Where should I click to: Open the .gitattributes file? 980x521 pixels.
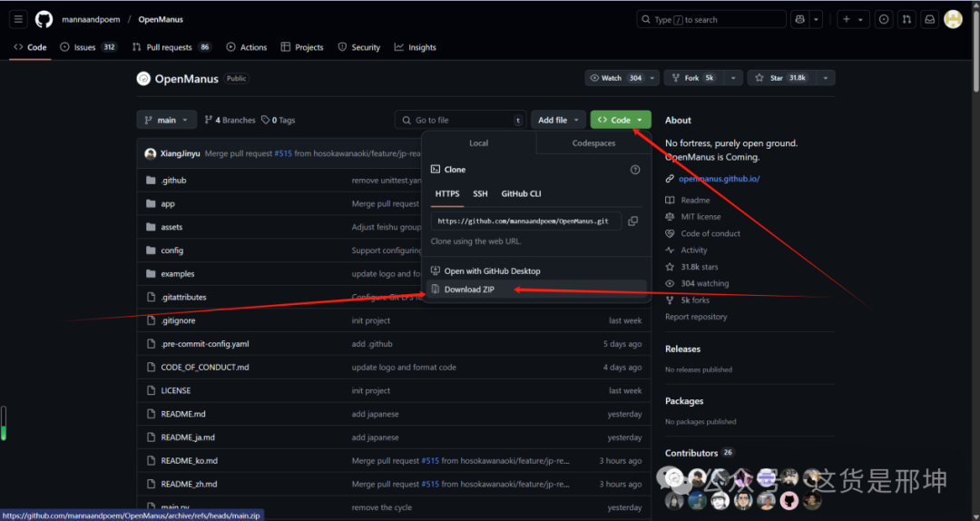click(183, 297)
